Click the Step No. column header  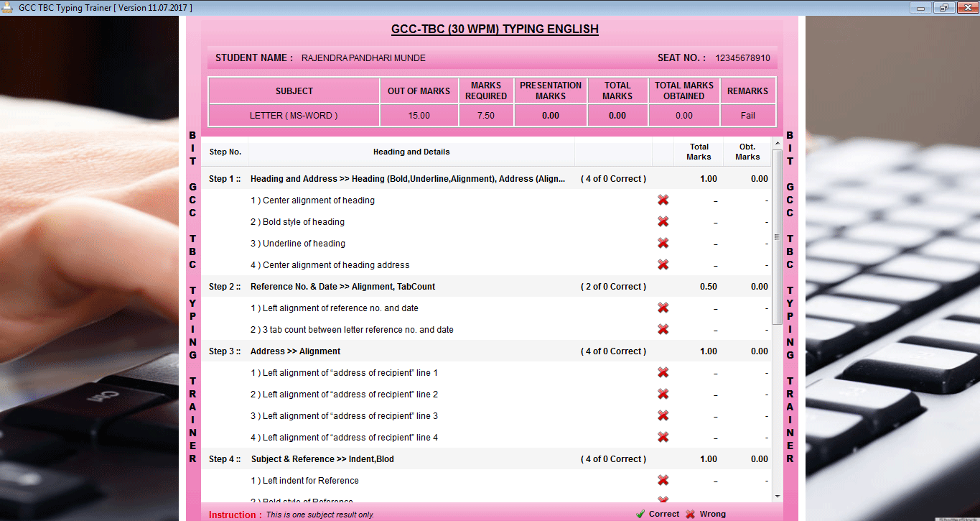click(225, 152)
